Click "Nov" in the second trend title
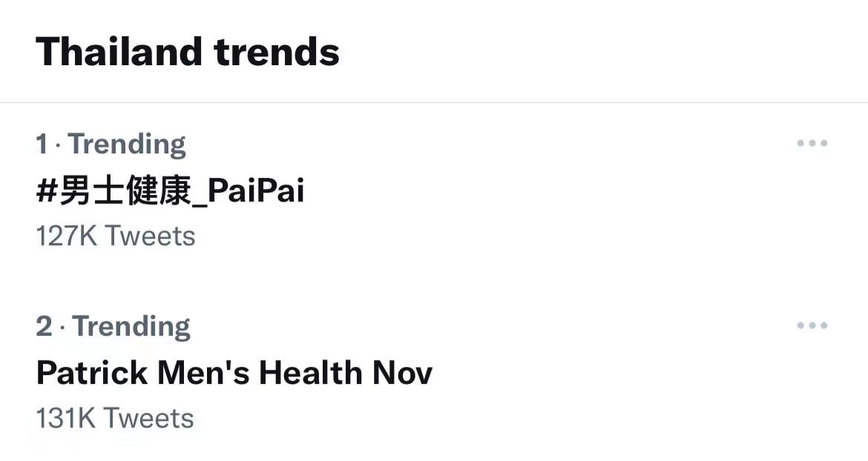This screenshot has height=461, width=868. (x=402, y=373)
